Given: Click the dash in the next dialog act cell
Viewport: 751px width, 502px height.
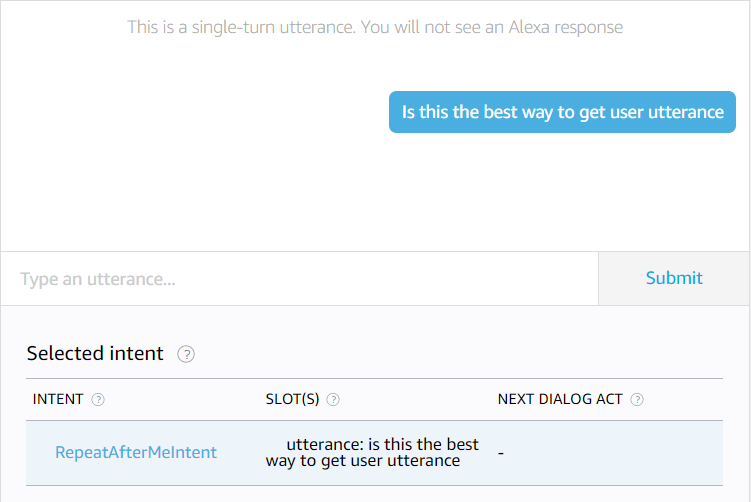Looking at the screenshot, I should 500,453.
